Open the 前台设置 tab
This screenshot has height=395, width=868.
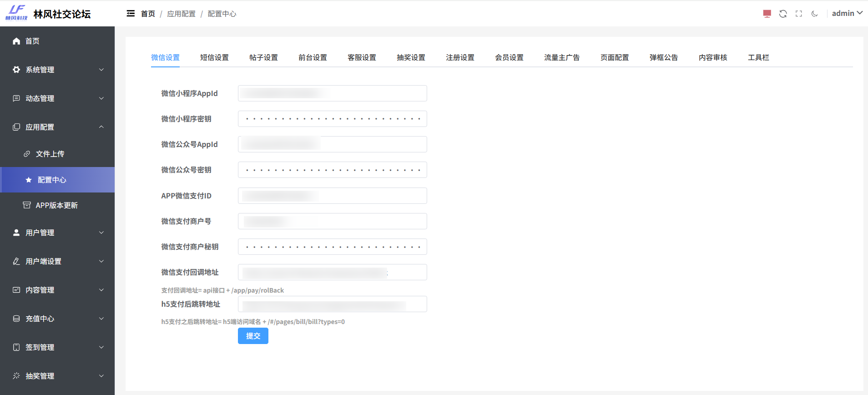(313, 57)
